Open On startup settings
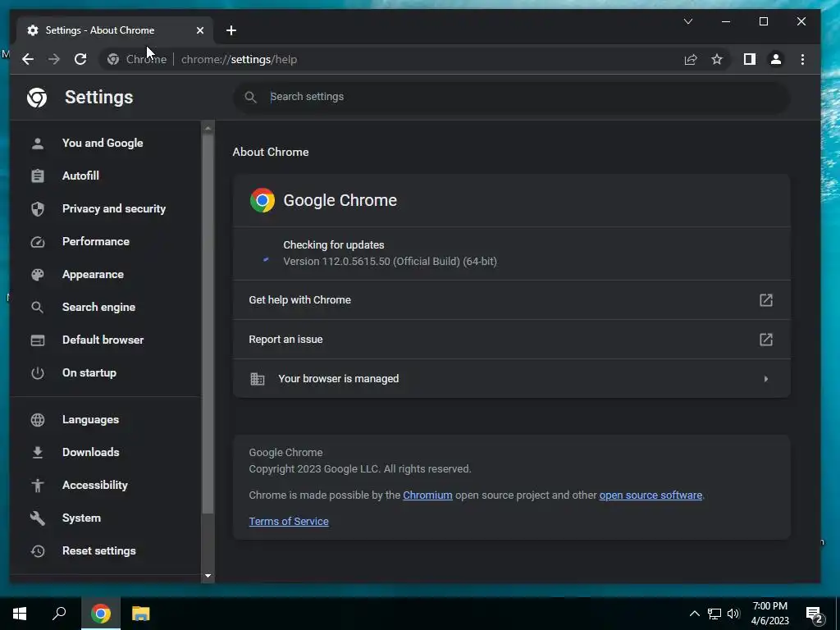Screen dimensions: 840x630 coord(89,373)
